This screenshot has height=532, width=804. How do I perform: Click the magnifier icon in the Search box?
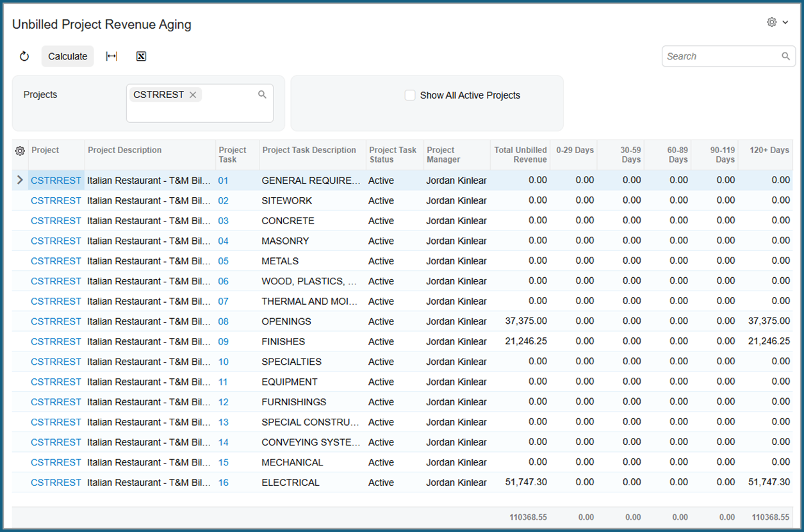[x=785, y=56]
